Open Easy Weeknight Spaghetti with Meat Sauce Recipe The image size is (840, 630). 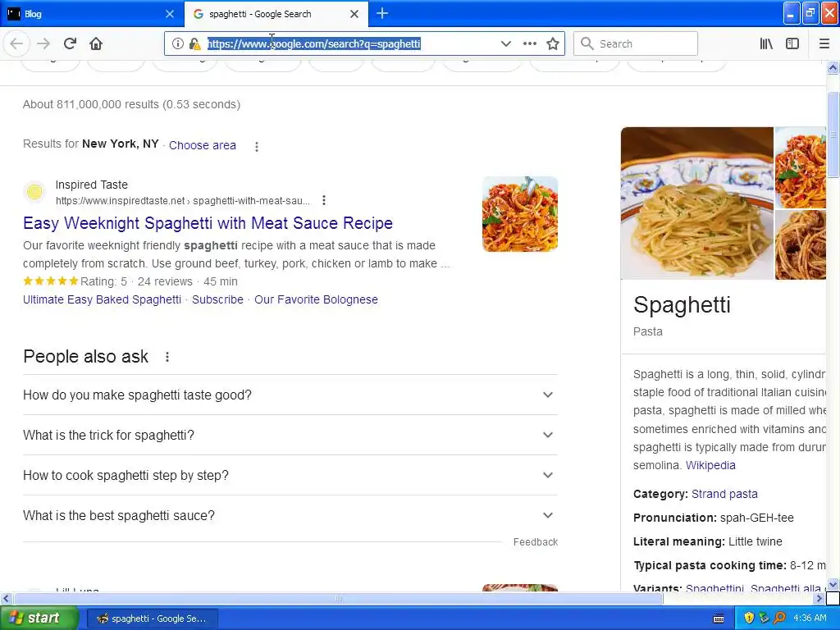click(208, 223)
